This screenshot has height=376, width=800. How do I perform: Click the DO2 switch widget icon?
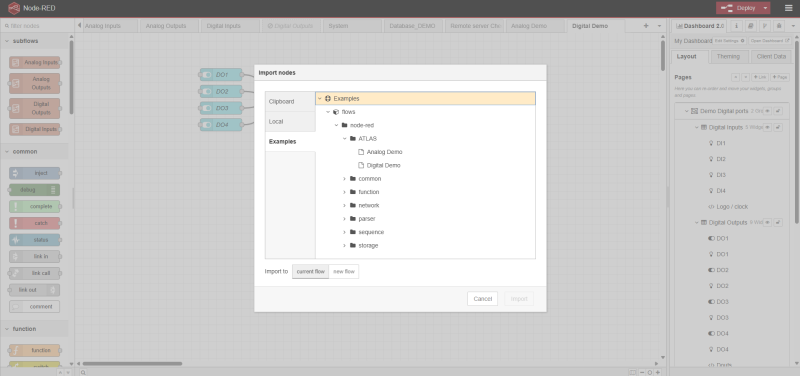tap(712, 270)
